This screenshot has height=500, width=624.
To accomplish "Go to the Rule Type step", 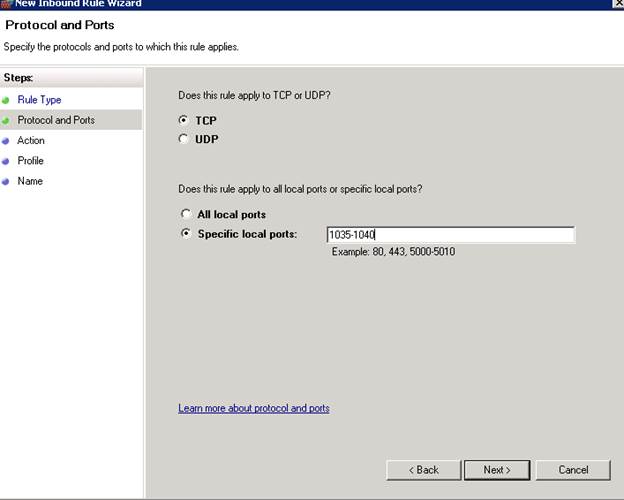I will pos(39,100).
